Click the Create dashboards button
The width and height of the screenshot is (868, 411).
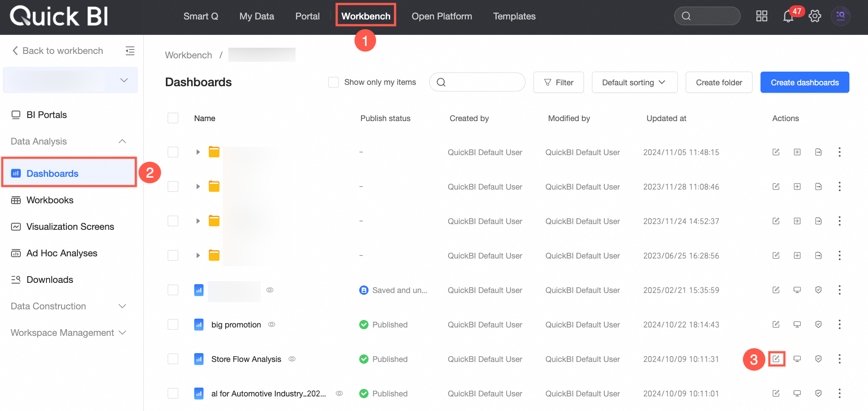coord(805,82)
